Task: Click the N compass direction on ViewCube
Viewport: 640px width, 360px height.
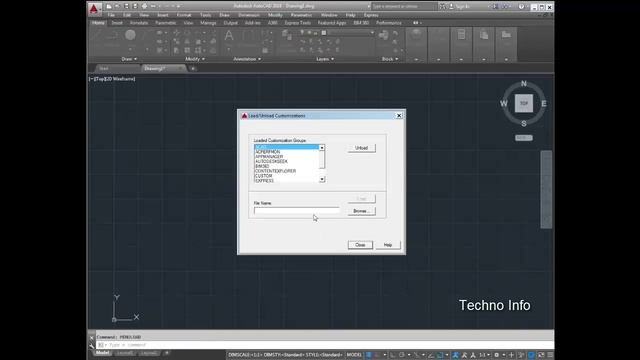Action: pos(524,84)
